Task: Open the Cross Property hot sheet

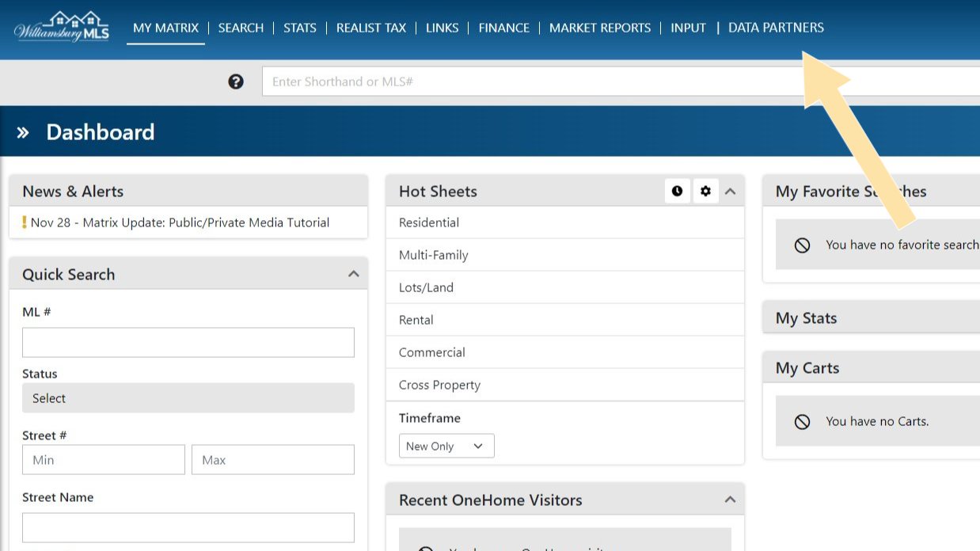Action: click(x=439, y=384)
